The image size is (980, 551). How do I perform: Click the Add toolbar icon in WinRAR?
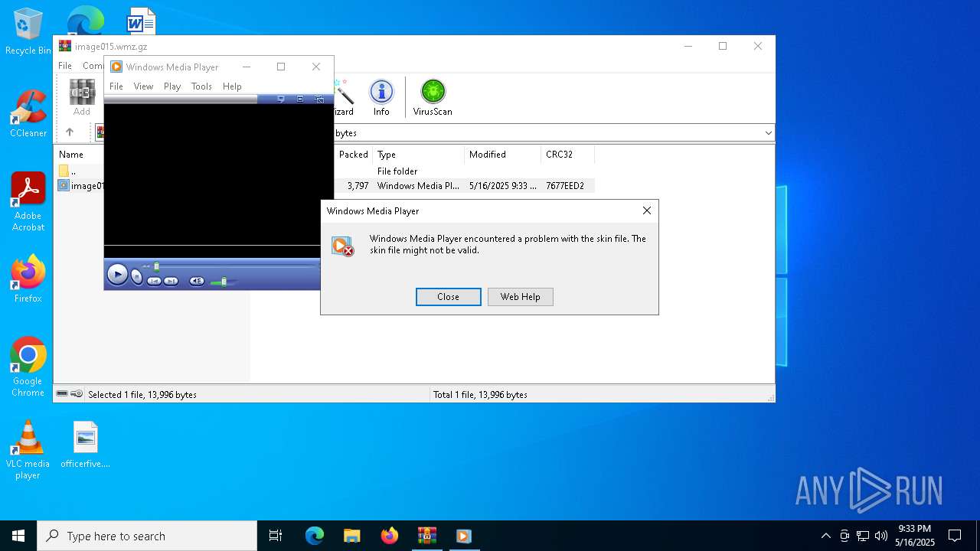82,97
